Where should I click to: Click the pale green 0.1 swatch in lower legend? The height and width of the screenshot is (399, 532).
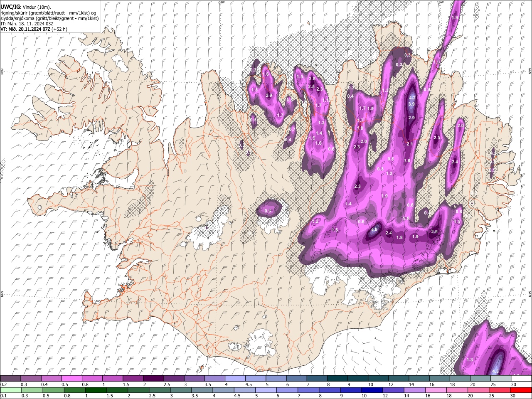pos(11,390)
